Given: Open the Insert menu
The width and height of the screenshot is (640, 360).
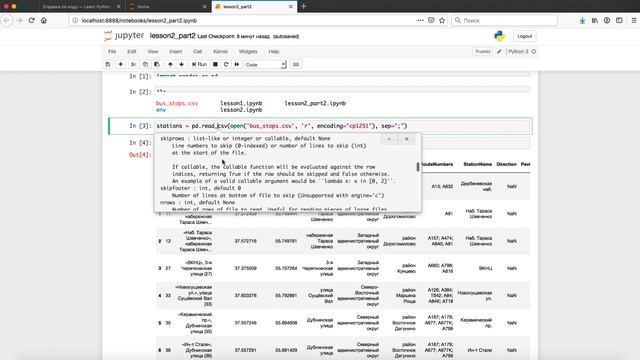Looking at the screenshot, I should tap(176, 51).
